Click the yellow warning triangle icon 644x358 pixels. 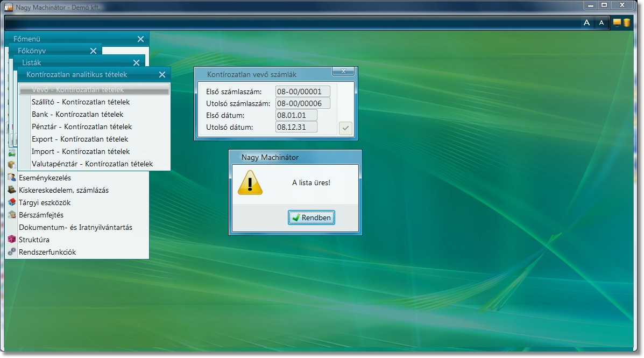tap(250, 182)
